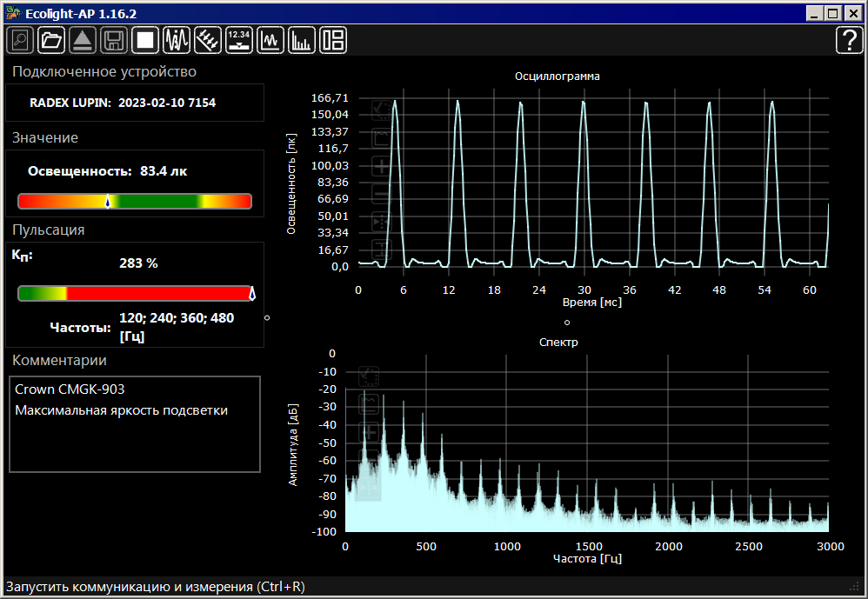The image size is (868, 599).
Task: Click the frequencies 120; 240; 360; 480 value
Action: point(177,327)
